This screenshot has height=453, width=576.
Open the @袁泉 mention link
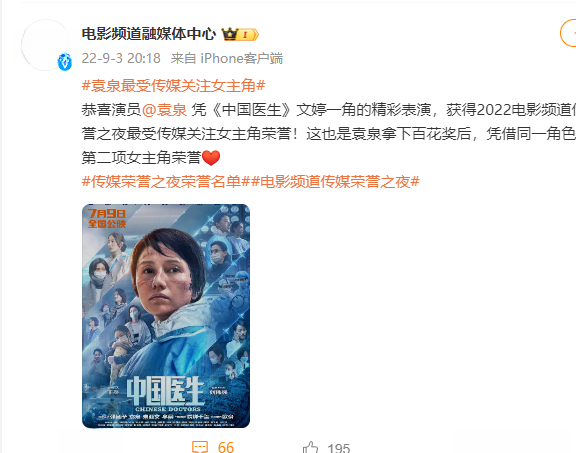click(x=165, y=110)
